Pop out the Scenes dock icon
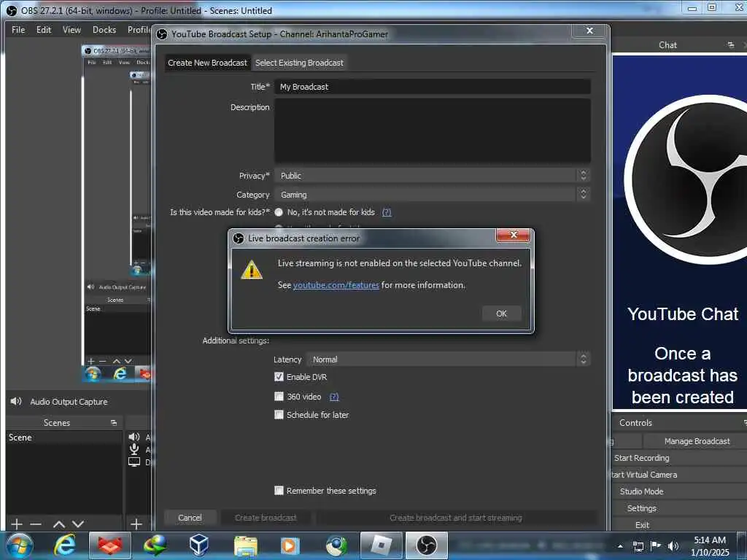The image size is (747, 560). point(113,423)
